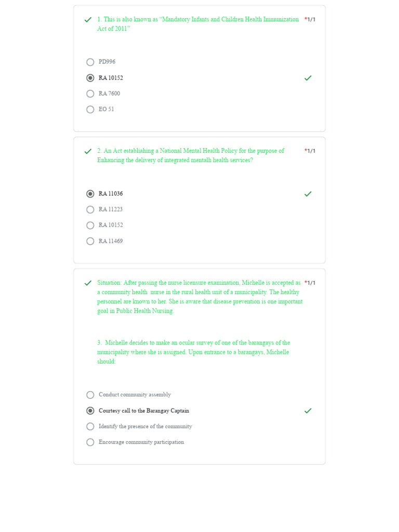Viewport: 399px width, 532px height.
Task: Select RA 11036 radio button
Action: [x=90, y=194]
